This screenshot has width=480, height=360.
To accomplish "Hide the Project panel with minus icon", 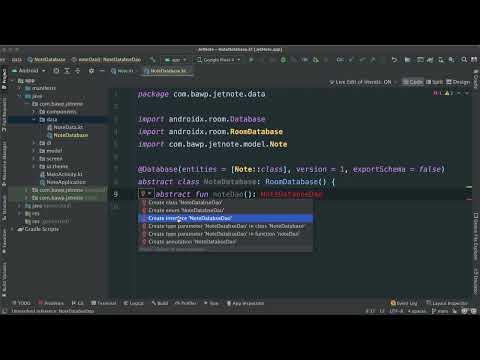I will click(x=102, y=71).
